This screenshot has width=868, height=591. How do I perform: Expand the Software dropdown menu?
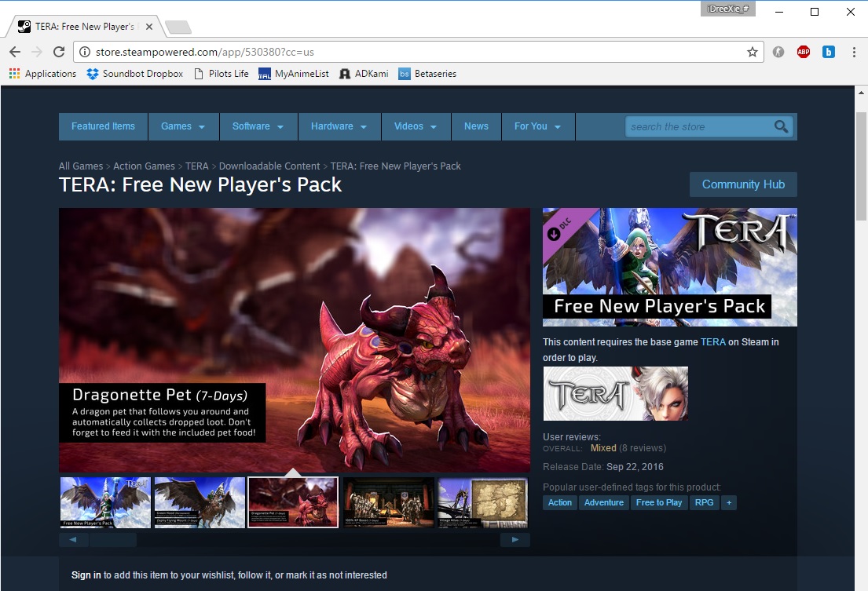click(x=258, y=126)
